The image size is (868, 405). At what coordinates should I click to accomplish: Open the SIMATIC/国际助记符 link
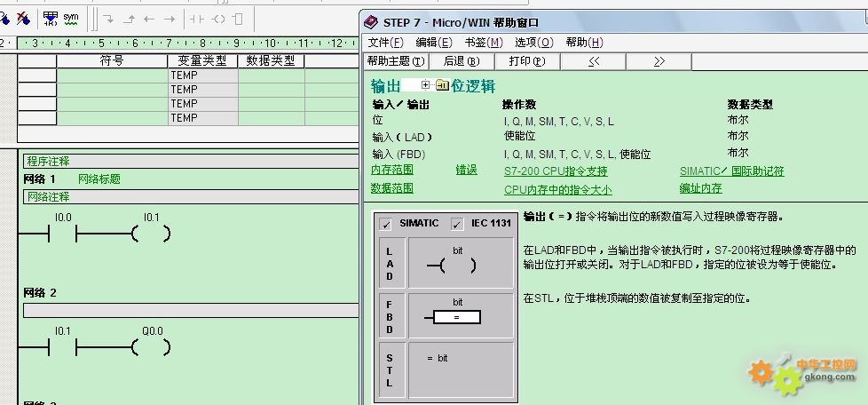click(x=732, y=171)
